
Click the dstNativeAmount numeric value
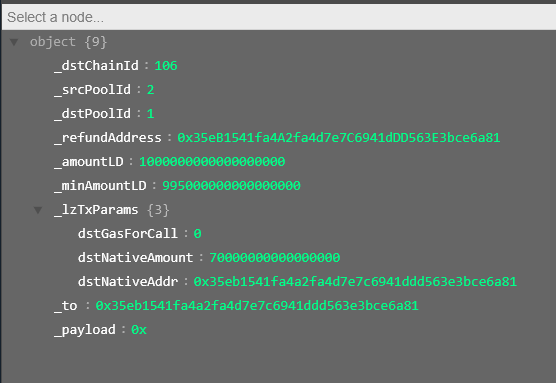274,257
